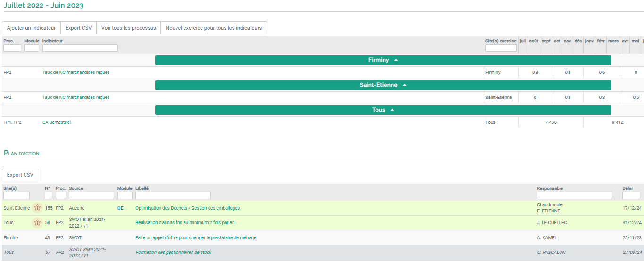The height and width of the screenshot is (261, 644).
Task: Click the Saint-Etienne value 0,5 cell
Action: (x=636, y=98)
